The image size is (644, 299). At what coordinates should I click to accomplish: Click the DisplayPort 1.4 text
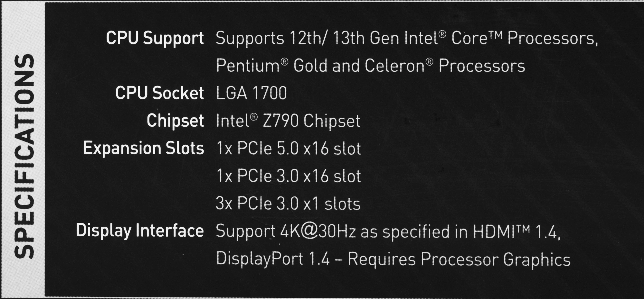pyautogui.click(x=273, y=259)
